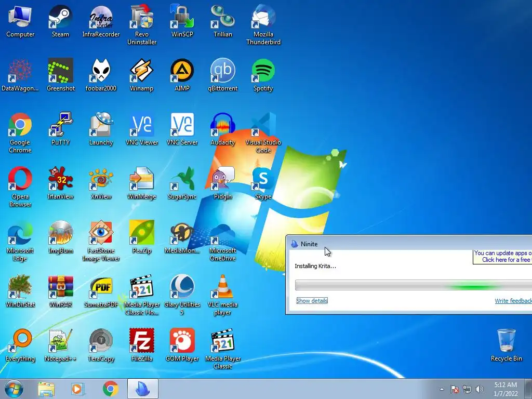Open the WinRAR desktop shortcut
The width and height of the screenshot is (532, 399).
tap(60, 291)
